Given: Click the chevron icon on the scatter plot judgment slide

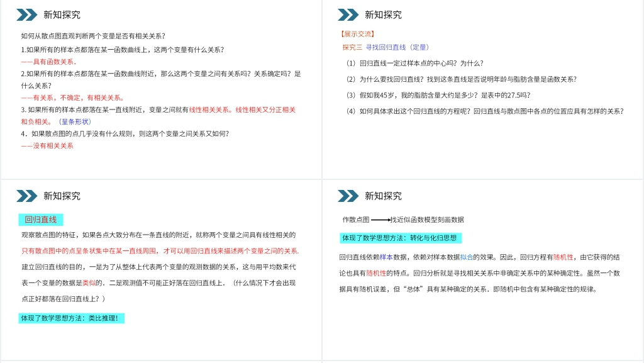Looking at the screenshot, I should tap(26, 15).
